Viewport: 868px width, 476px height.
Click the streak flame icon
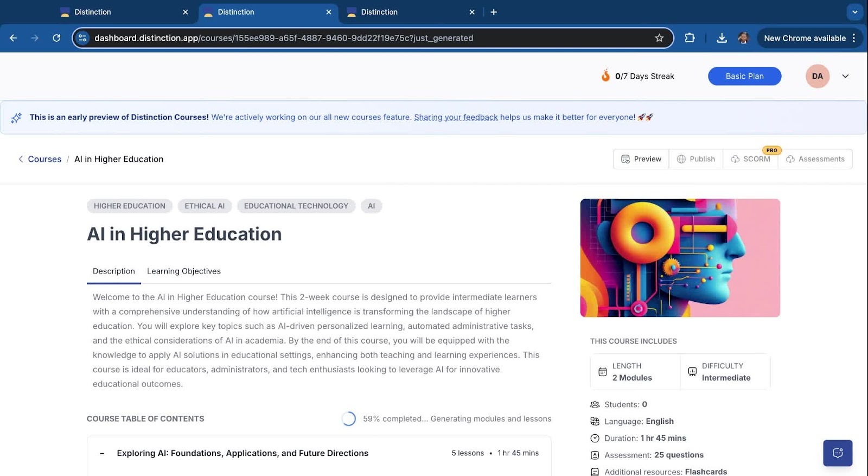(605, 76)
